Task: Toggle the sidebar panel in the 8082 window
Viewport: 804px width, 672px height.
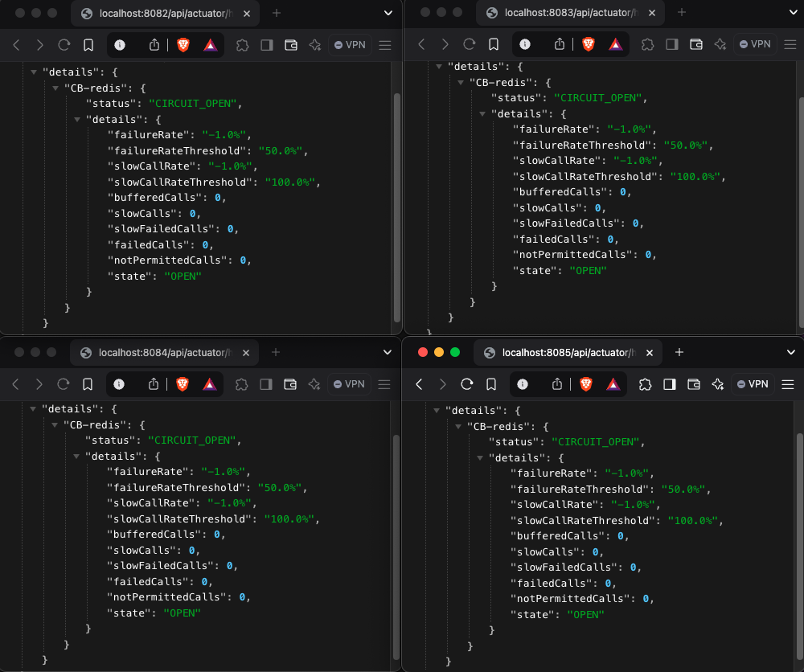Action: 266,45
